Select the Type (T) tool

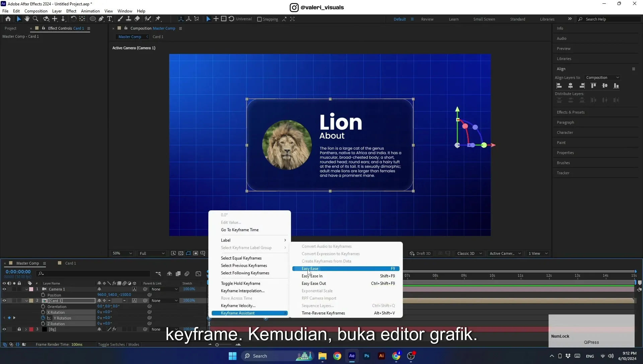[110, 19]
